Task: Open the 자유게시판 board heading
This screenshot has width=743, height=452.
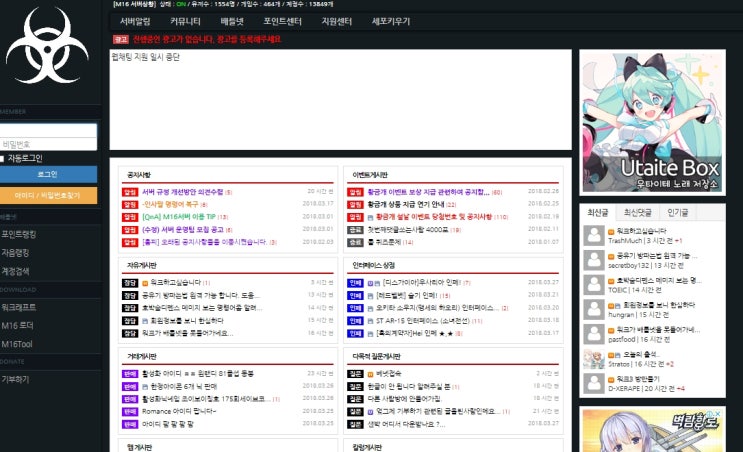Action: tap(142, 265)
